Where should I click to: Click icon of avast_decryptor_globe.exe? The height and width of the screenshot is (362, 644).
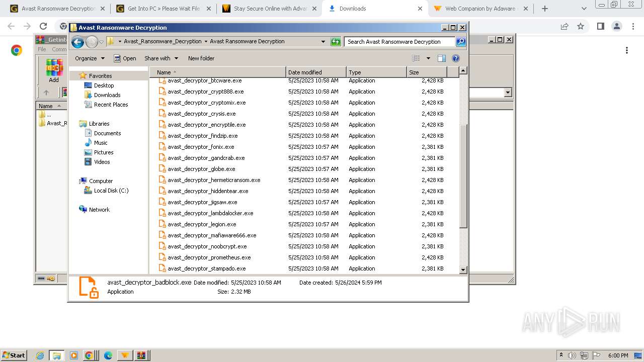[162, 169]
